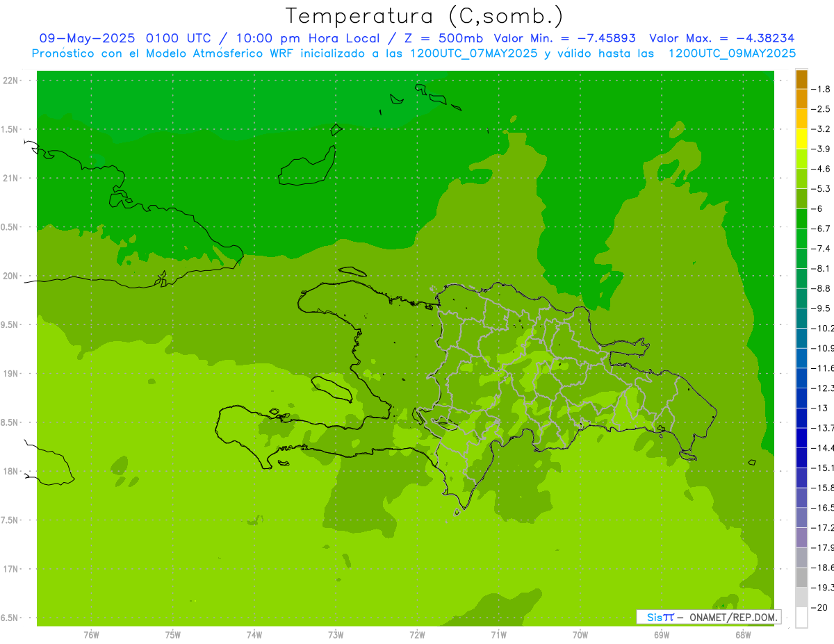The image size is (834, 644).
Task: Click the '-3.9' color scale label
Action: (820, 149)
